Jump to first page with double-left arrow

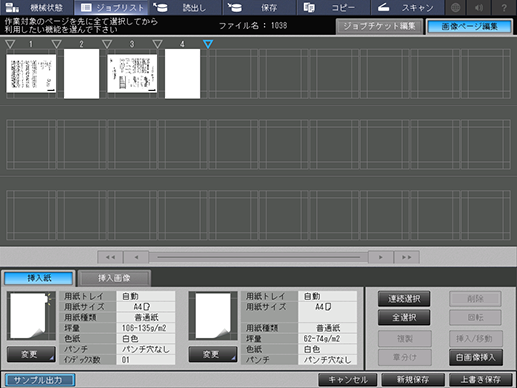tap(110, 257)
